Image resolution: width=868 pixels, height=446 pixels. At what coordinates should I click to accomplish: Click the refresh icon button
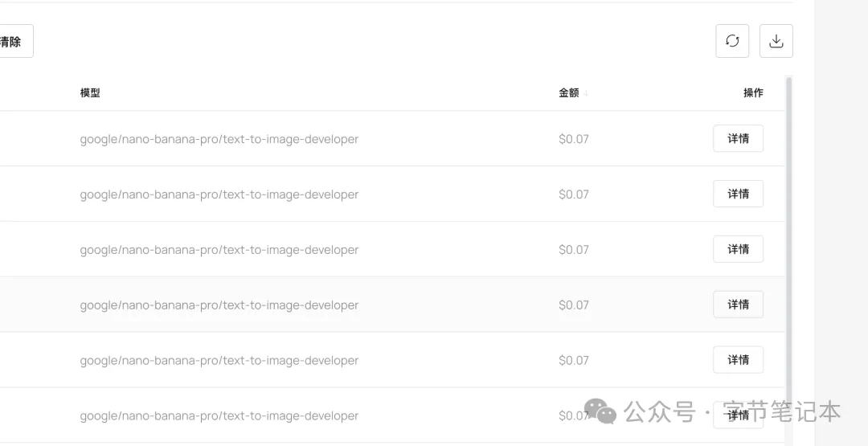coord(732,41)
